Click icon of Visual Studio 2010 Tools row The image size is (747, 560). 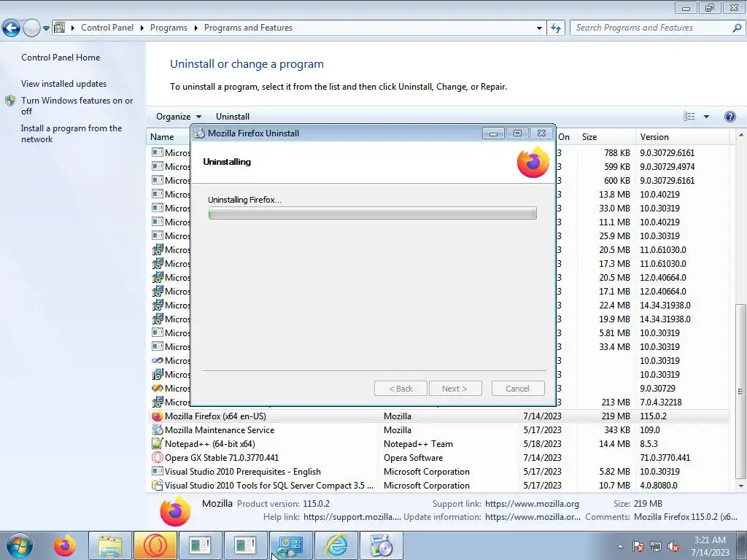coord(158,485)
